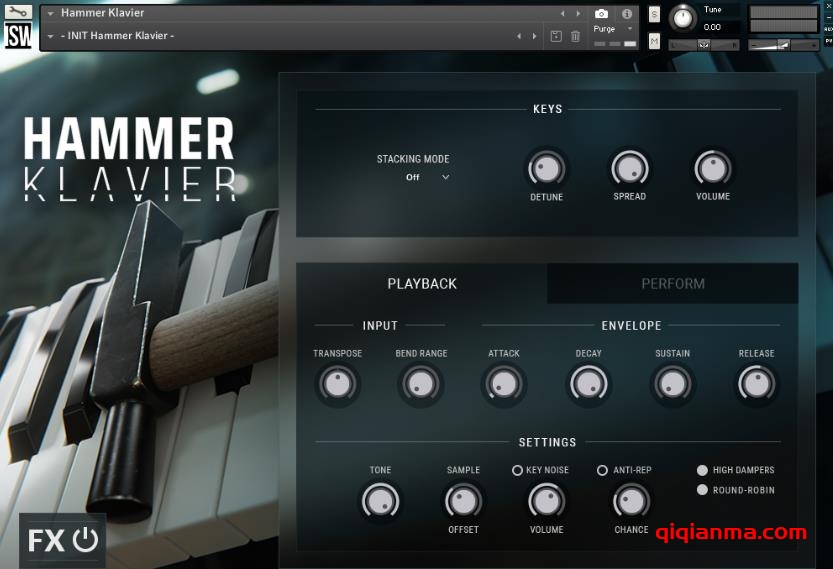Viewport: 833px width, 569px height.
Task: Click the Transpose knob
Action: tap(337, 384)
